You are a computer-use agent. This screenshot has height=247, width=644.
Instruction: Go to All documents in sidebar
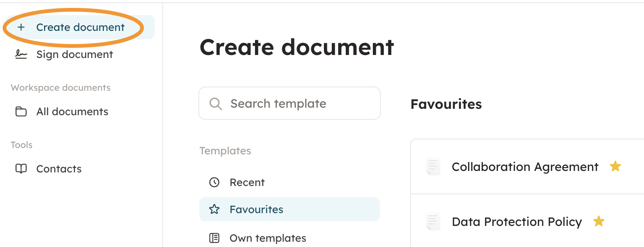point(72,112)
